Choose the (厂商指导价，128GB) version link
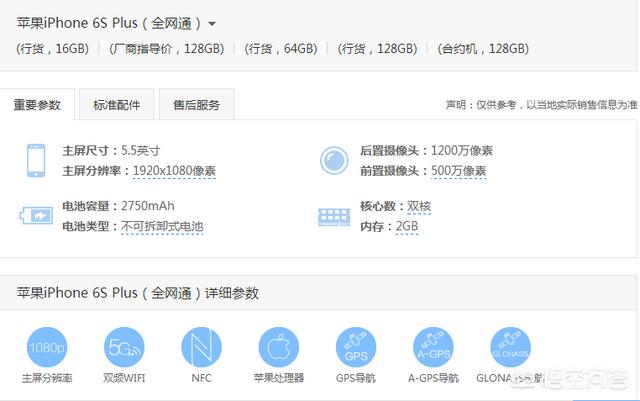This screenshot has height=401, width=640. 167,49
